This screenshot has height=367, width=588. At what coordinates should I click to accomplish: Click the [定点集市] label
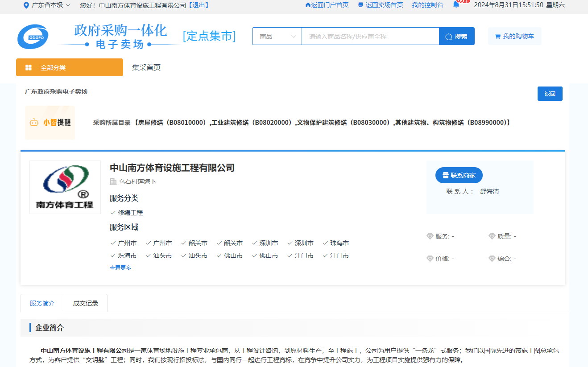(209, 36)
